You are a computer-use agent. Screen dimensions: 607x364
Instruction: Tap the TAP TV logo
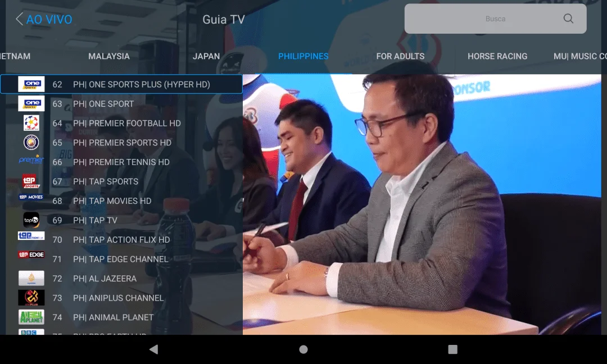31,220
